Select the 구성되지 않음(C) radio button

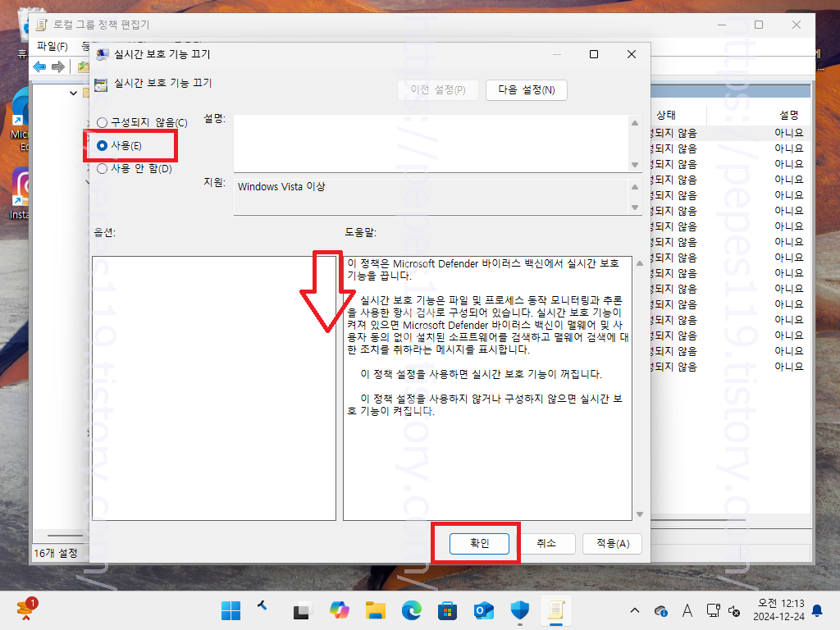pyautogui.click(x=102, y=123)
